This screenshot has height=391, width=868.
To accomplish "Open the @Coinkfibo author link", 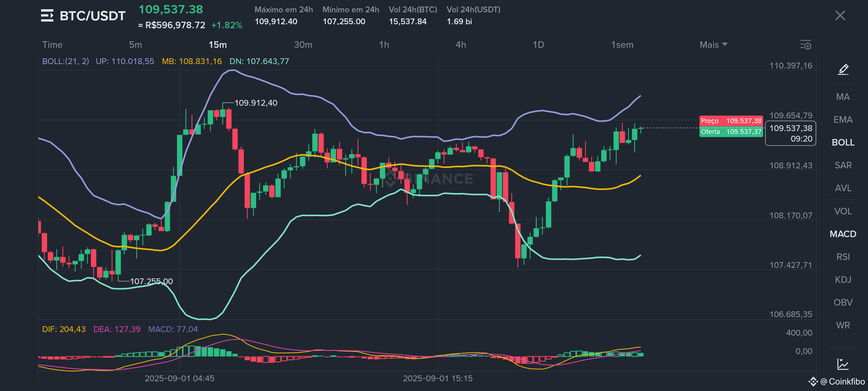I will 837,382.
